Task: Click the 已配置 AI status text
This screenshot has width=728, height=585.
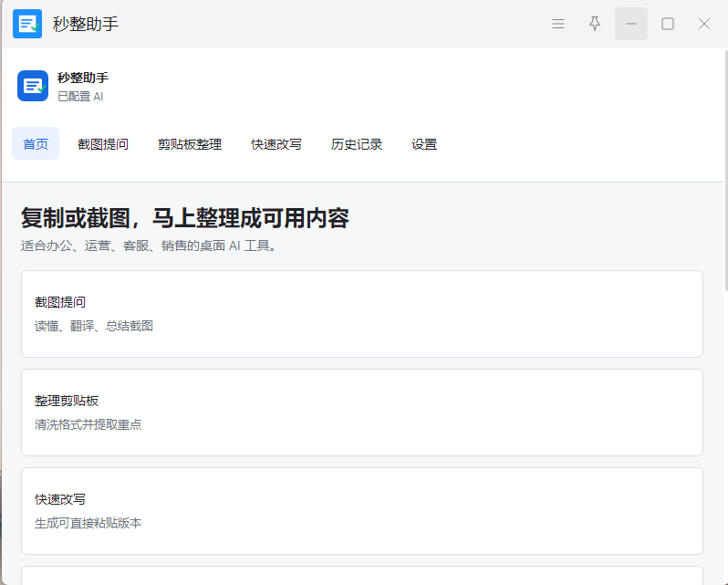Action: click(x=80, y=97)
